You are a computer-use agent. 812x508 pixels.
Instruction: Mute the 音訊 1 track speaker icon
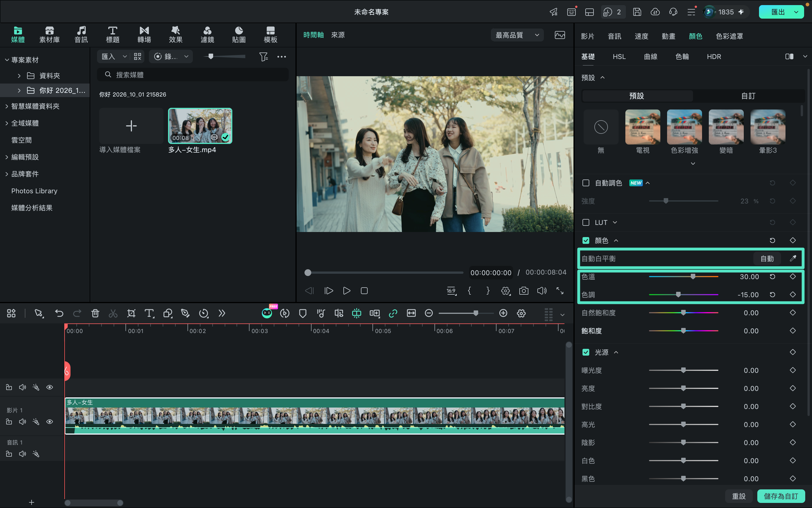(23, 454)
